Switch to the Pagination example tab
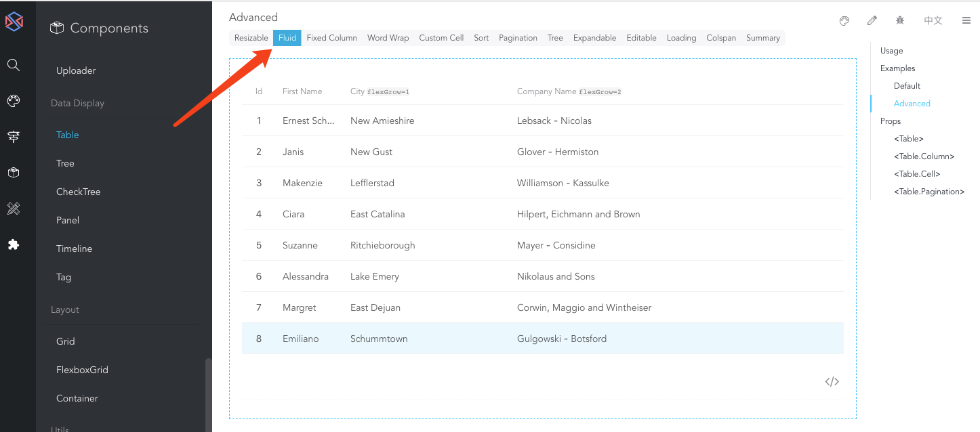The width and height of the screenshot is (980, 432). click(518, 38)
